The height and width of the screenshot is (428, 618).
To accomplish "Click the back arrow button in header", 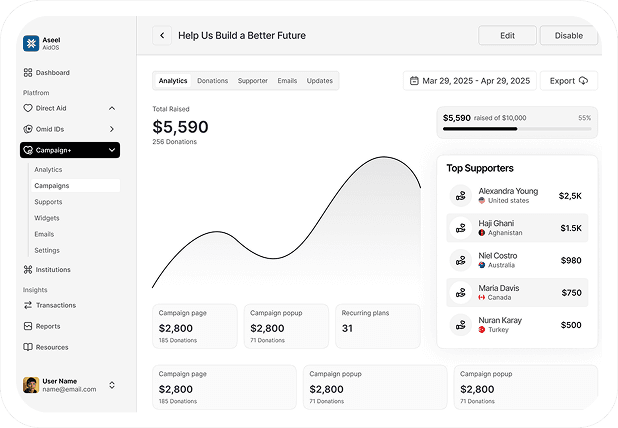I will pyautogui.click(x=162, y=36).
